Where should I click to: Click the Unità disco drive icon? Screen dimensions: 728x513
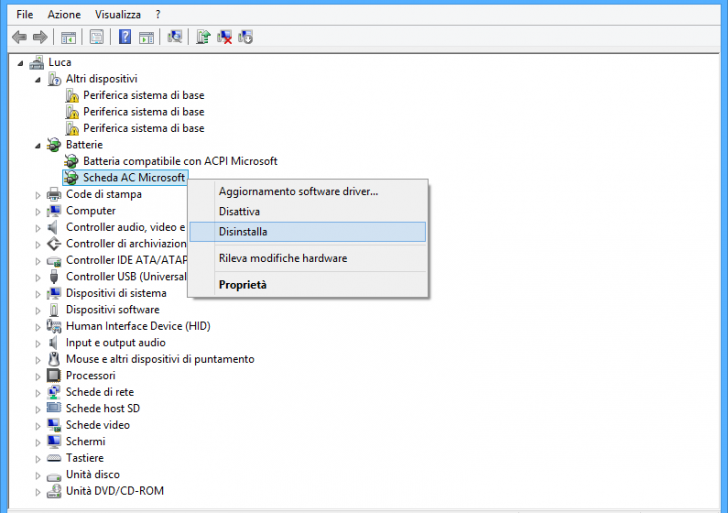point(54,475)
